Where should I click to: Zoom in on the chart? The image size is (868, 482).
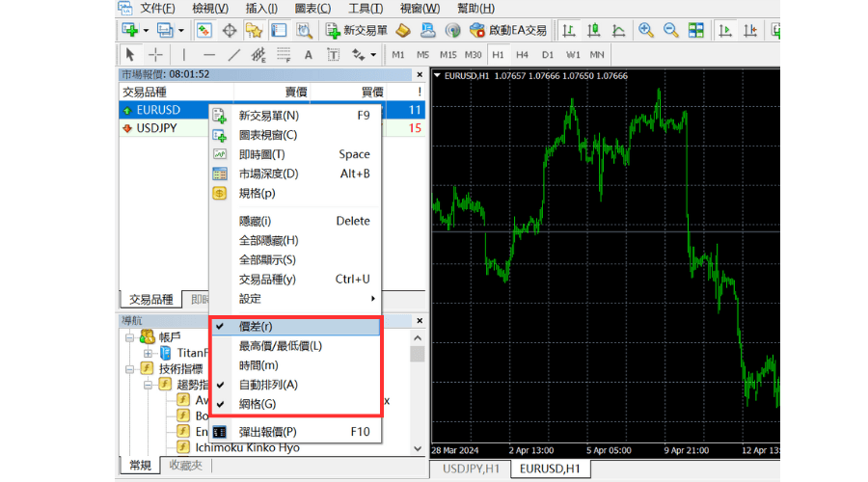pyautogui.click(x=646, y=31)
